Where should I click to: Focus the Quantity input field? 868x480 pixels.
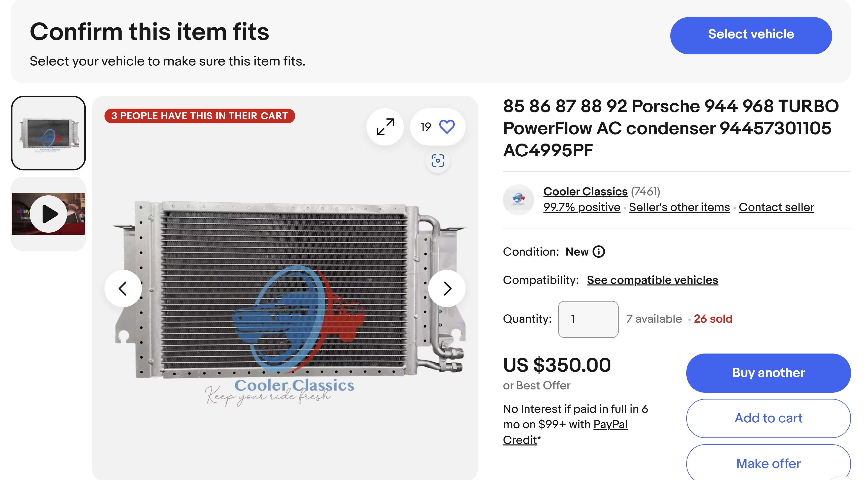(588, 319)
